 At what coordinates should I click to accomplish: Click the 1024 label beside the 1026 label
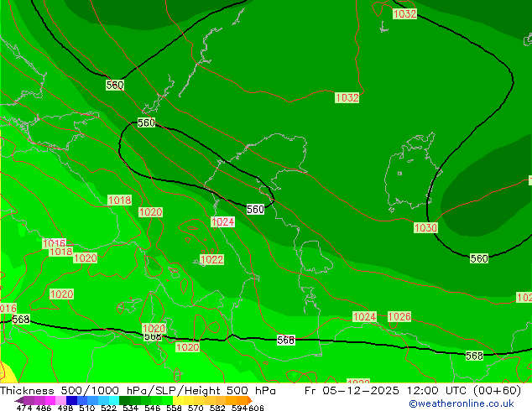tap(365, 316)
